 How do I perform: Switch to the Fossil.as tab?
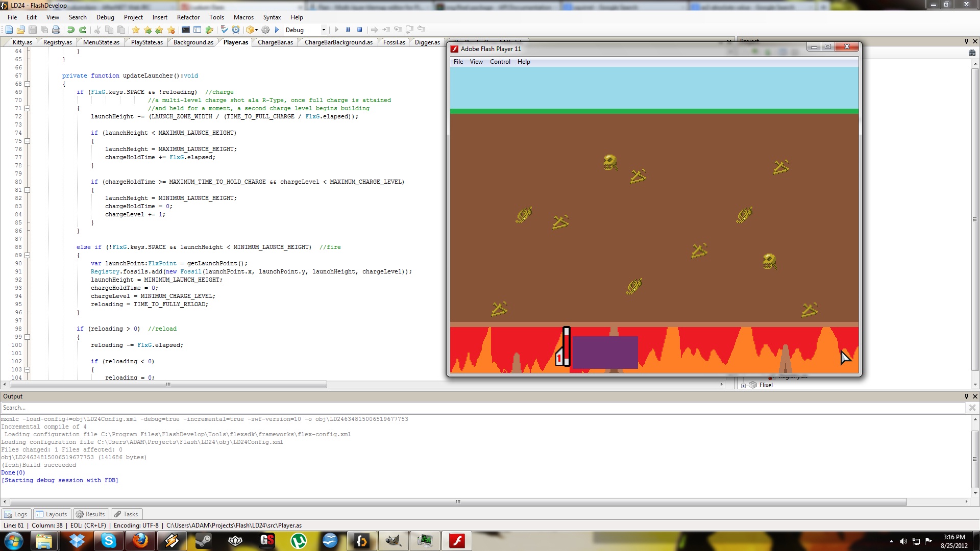[394, 42]
